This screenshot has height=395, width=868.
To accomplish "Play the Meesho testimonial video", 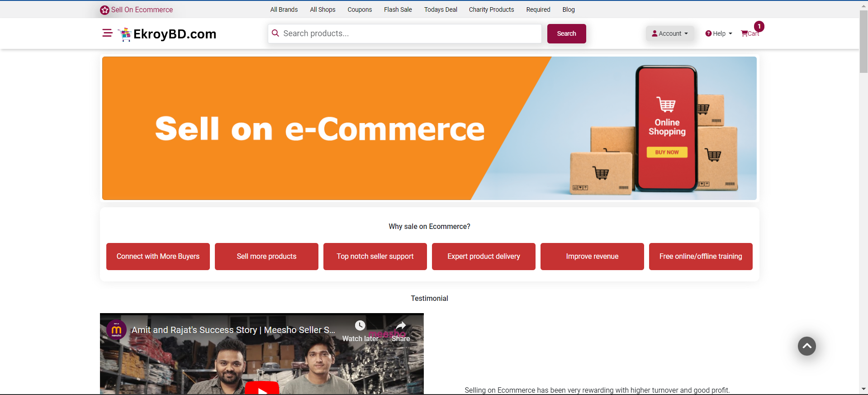I will pyautogui.click(x=262, y=389).
